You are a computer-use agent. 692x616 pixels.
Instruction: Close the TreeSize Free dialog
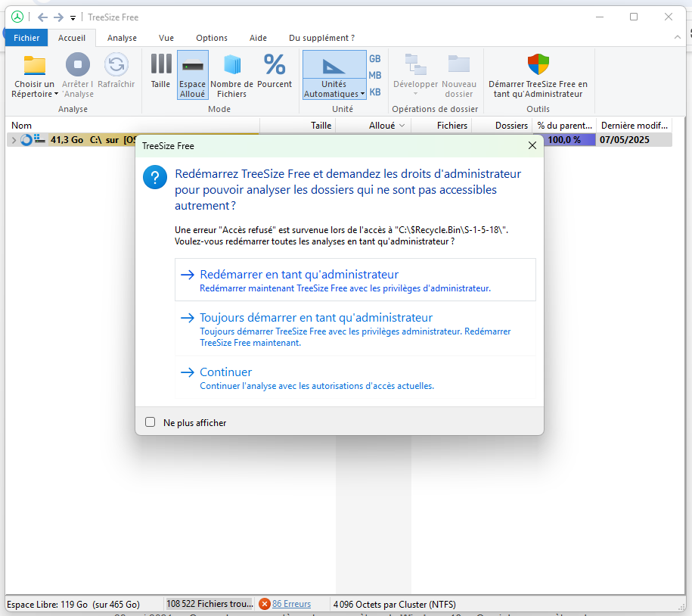click(532, 146)
